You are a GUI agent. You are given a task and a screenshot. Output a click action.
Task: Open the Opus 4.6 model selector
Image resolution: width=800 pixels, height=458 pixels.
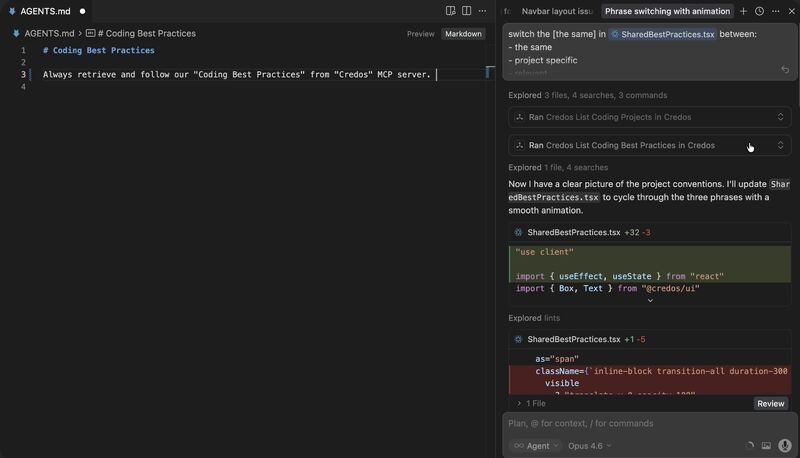click(589, 446)
